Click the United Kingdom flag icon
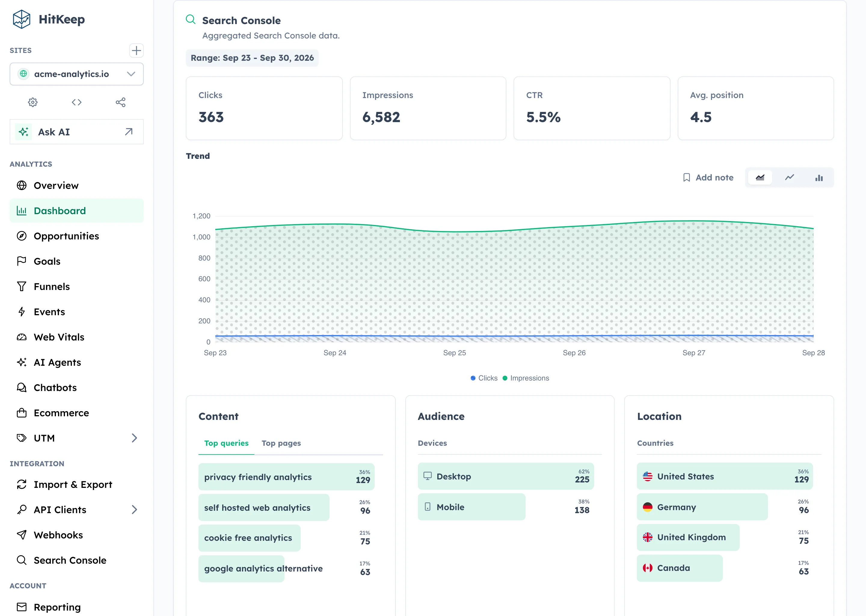The width and height of the screenshot is (866, 616). click(648, 537)
